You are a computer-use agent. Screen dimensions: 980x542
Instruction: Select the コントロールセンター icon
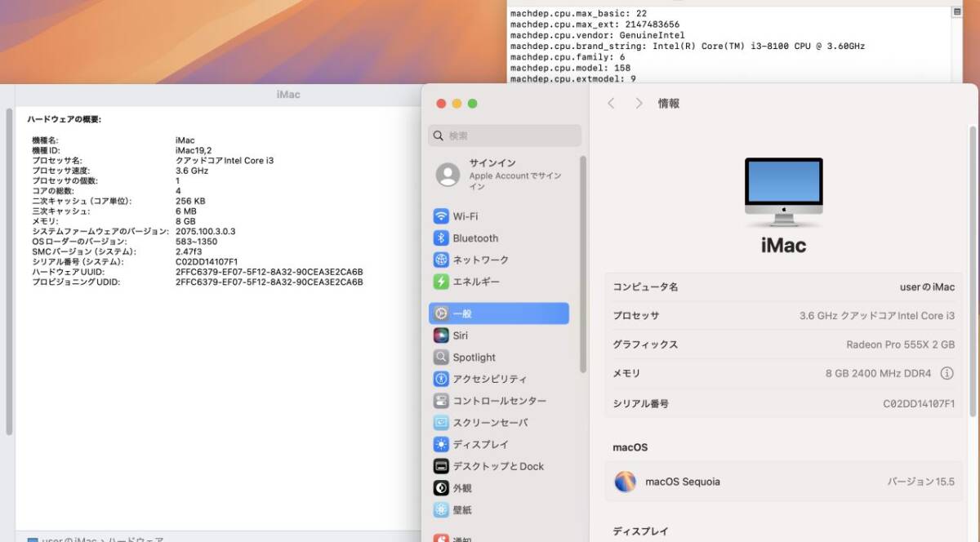click(441, 401)
